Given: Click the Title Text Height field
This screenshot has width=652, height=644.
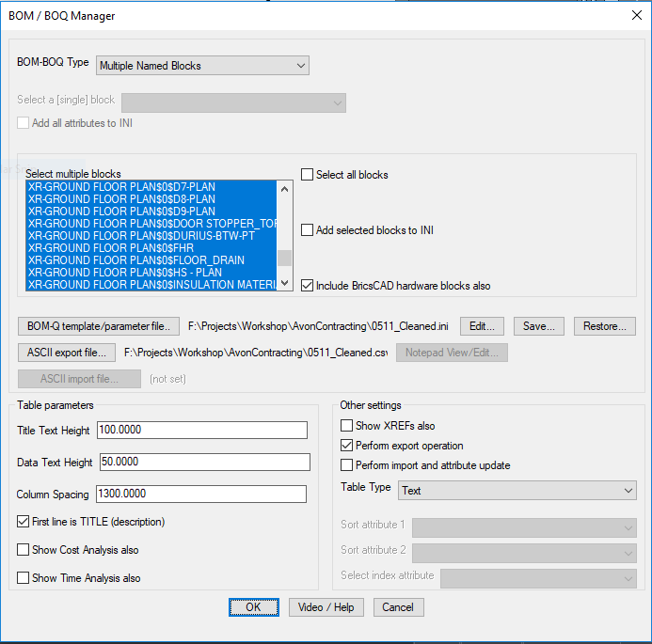Looking at the screenshot, I should pyautogui.click(x=201, y=430).
